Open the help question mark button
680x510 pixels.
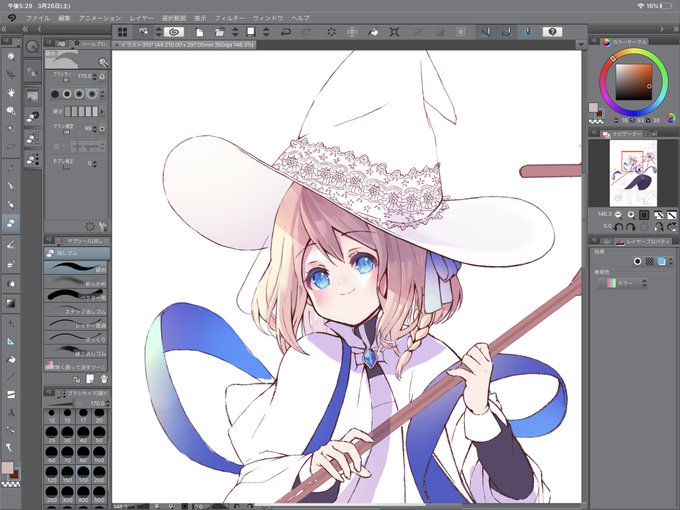click(x=552, y=32)
